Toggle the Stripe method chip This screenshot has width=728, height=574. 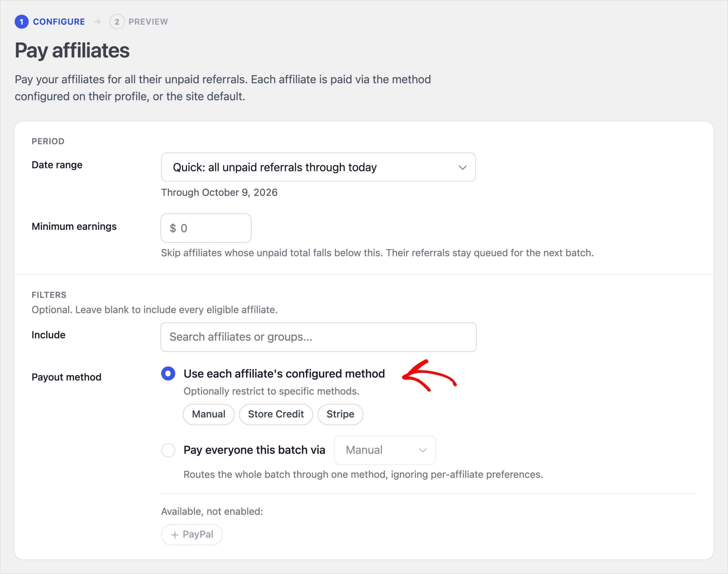click(340, 414)
